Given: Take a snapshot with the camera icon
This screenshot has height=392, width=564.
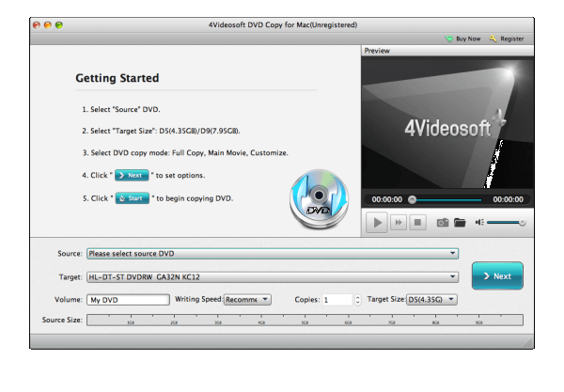Looking at the screenshot, I should tap(443, 223).
